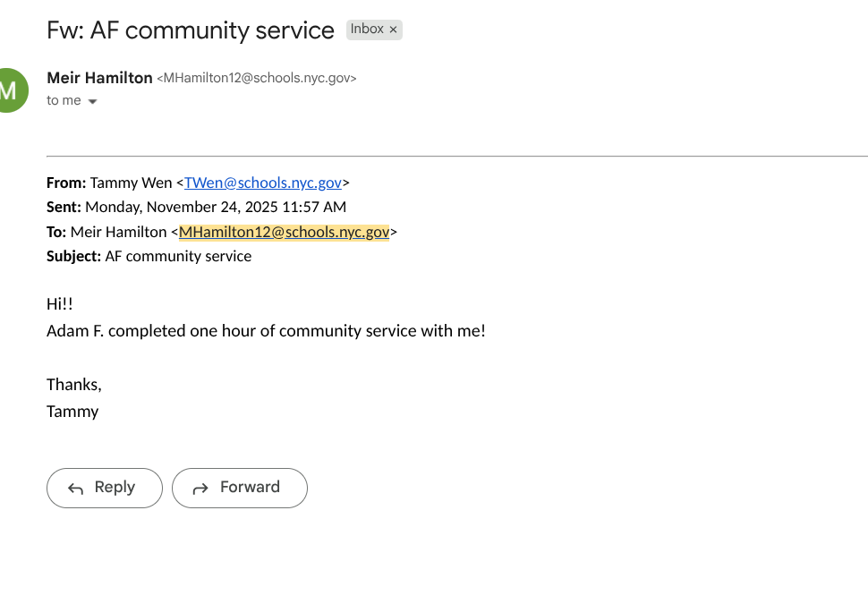
Task: Remove the Inbox label with its x
Action: [x=393, y=30]
